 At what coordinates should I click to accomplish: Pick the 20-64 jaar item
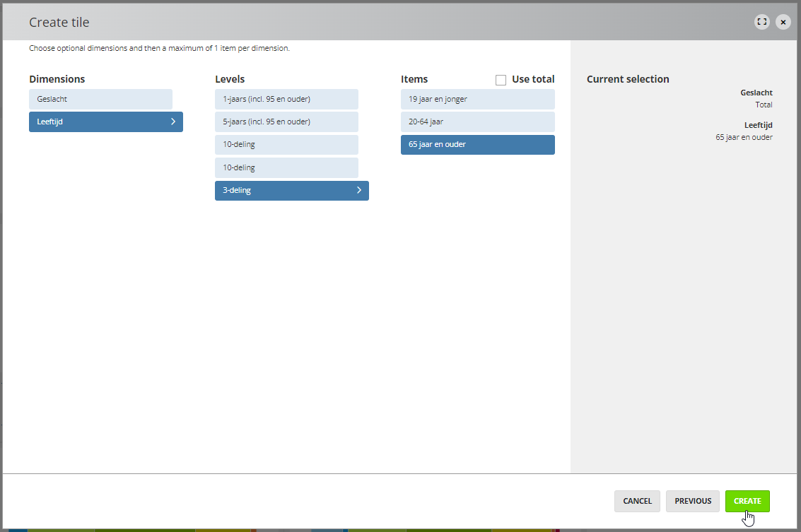coord(478,122)
